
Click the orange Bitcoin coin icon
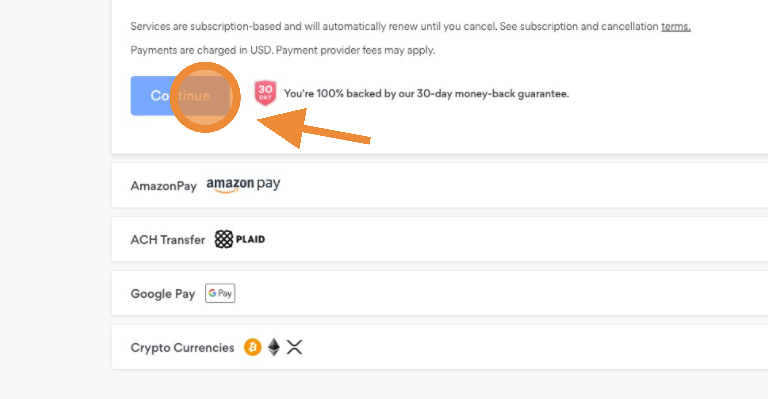(253, 347)
